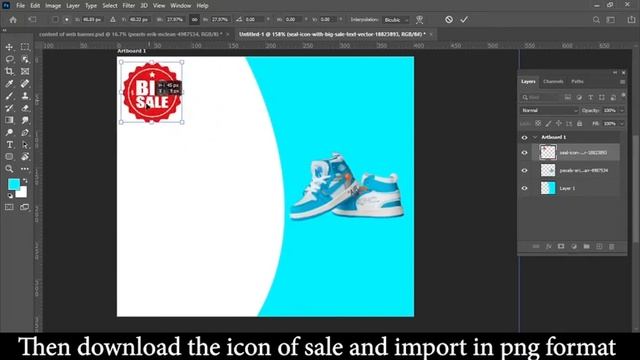Select the Path Selection tool
The image size is (640, 360).
tap(25, 144)
